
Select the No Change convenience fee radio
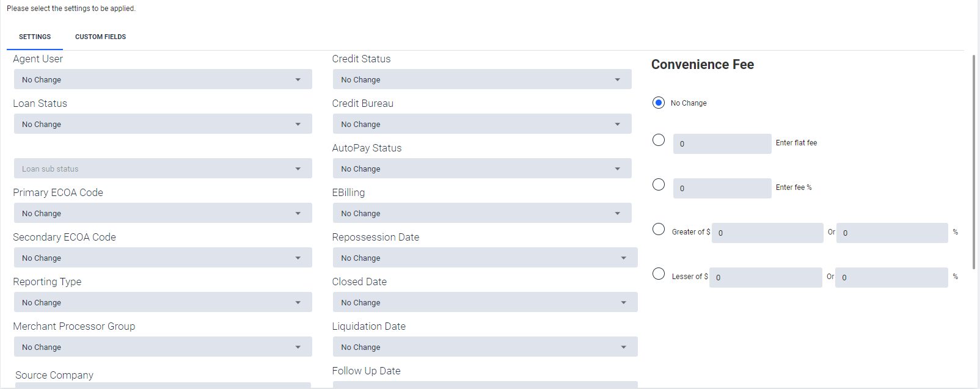(659, 103)
